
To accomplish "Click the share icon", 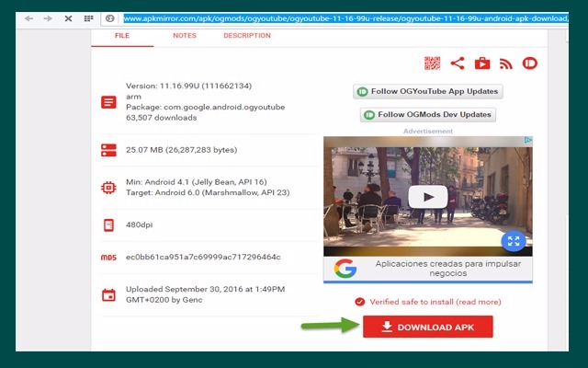I will tap(458, 63).
